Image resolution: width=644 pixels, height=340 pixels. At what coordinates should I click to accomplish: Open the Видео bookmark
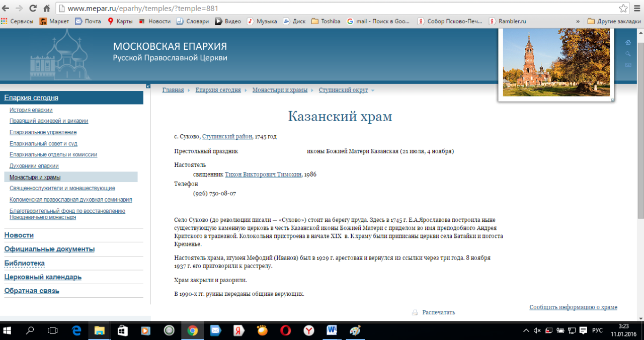(228, 21)
